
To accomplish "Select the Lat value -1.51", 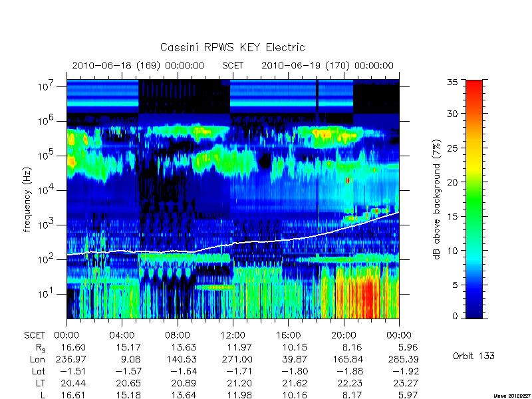I will [x=72, y=372].
